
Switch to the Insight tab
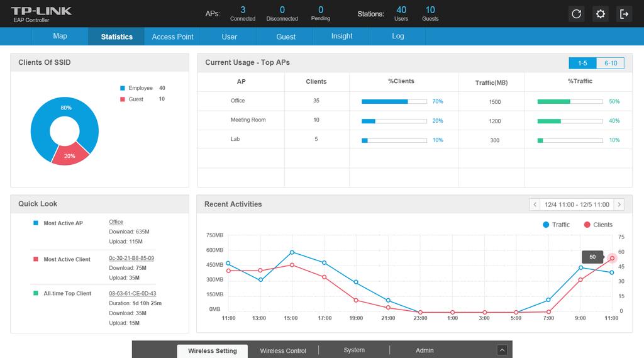(341, 36)
